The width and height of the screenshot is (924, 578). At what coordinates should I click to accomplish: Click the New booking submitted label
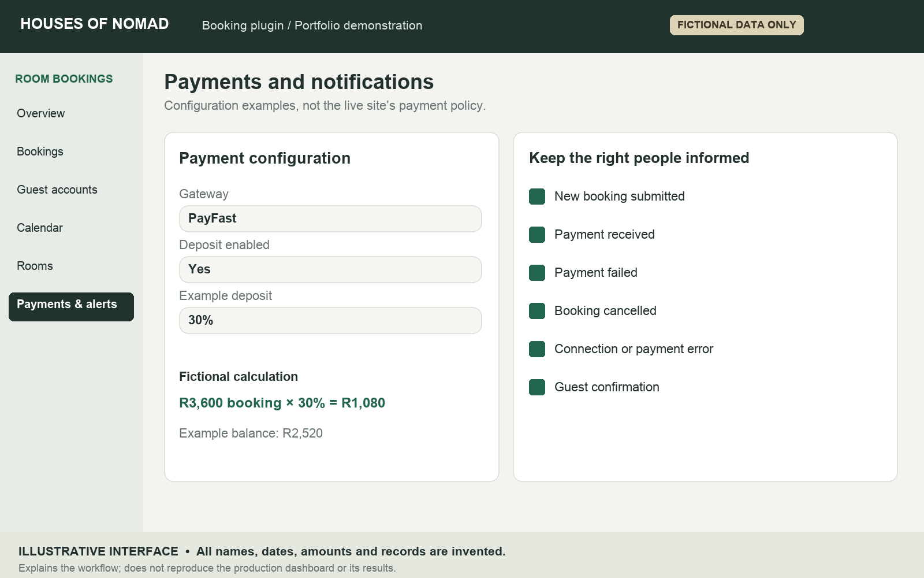pos(620,197)
